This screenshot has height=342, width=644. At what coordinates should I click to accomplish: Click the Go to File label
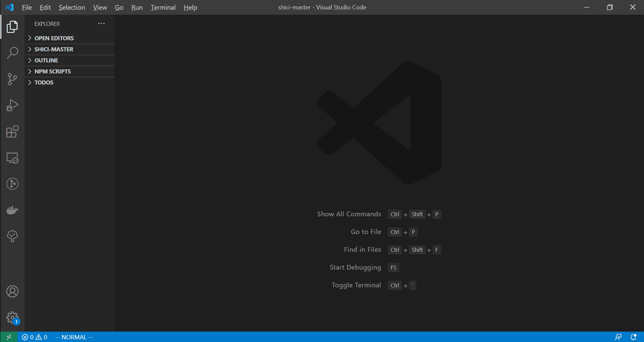[366, 232]
